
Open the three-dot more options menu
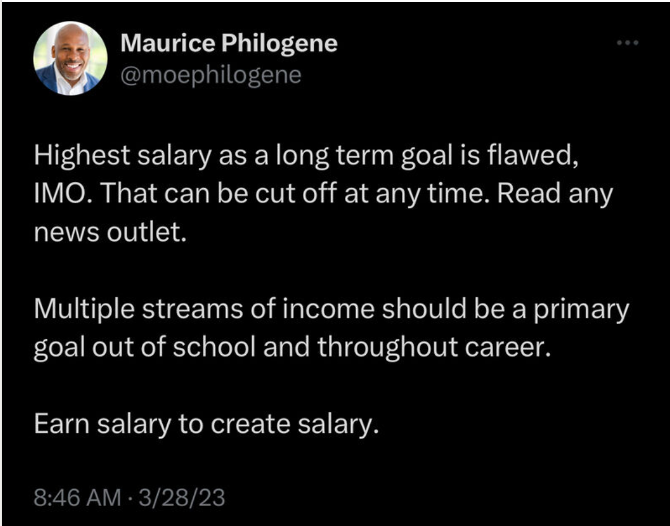(628, 43)
